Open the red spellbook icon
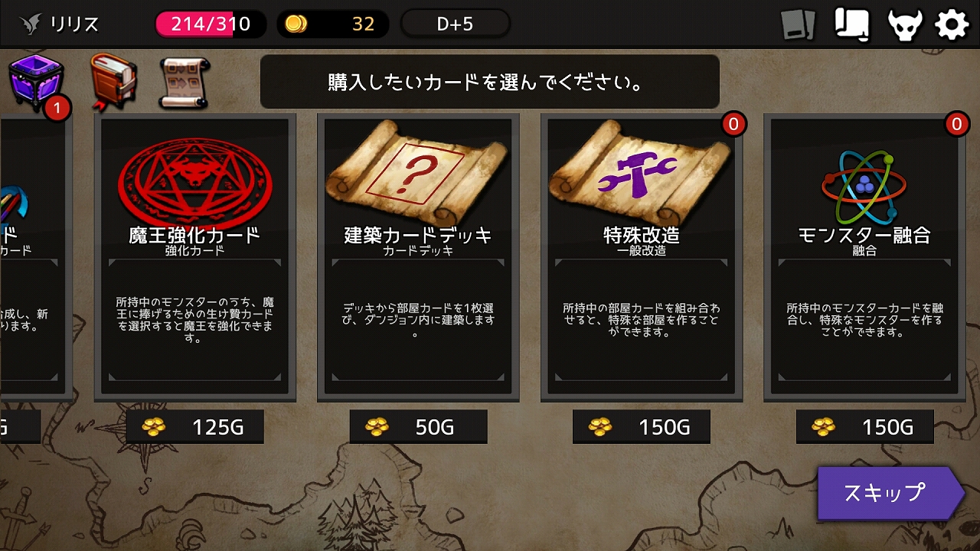The image size is (980, 551). (x=113, y=81)
